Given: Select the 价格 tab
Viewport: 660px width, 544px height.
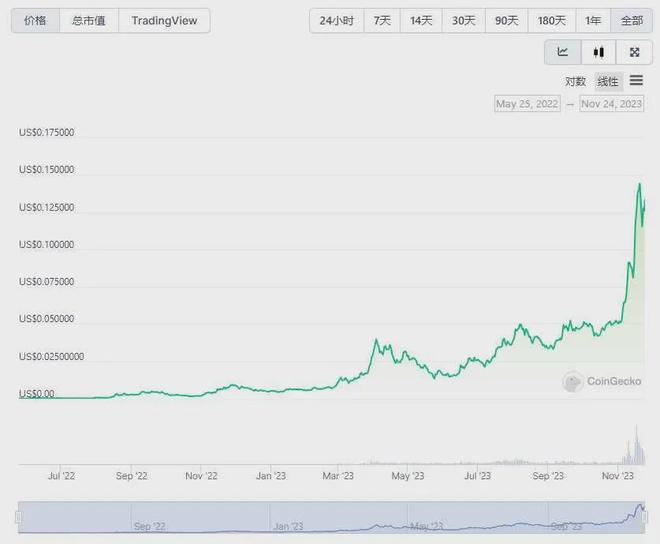Looking at the screenshot, I should (x=35, y=20).
